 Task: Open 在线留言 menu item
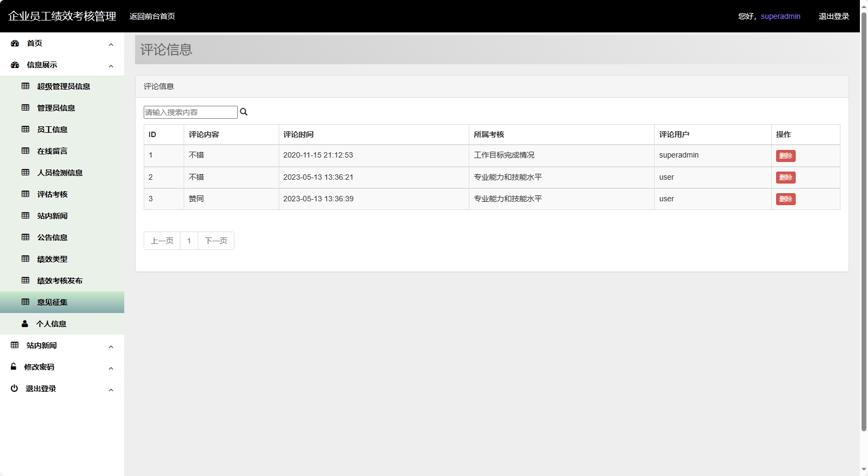point(62,151)
